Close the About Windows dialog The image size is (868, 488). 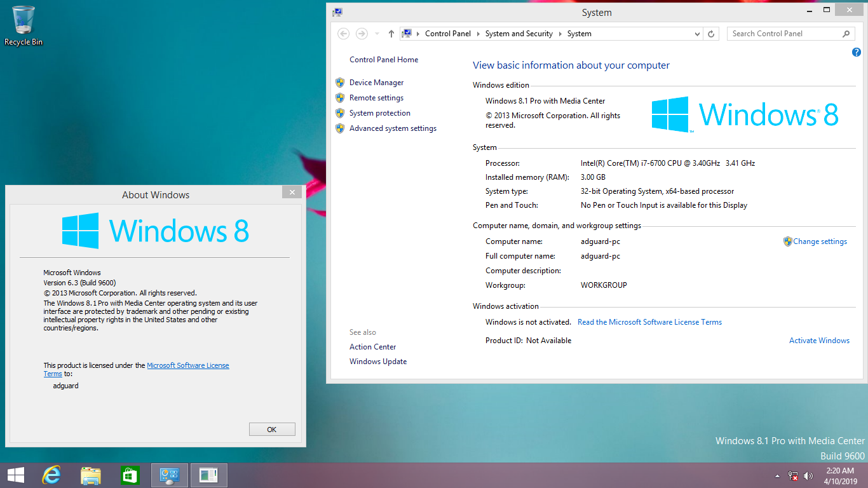pos(292,192)
